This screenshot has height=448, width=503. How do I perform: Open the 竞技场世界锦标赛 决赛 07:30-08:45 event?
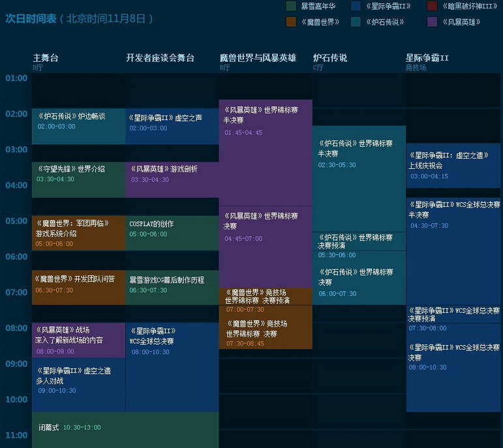(266, 327)
